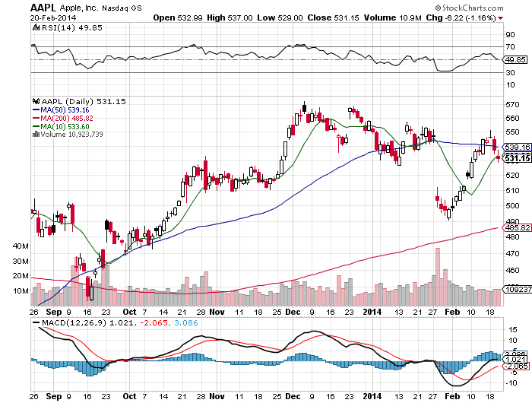Click the MACD(12,26,9) 1.021 panel label
Image resolution: width=532 pixels, height=403 pixels.
87,322
